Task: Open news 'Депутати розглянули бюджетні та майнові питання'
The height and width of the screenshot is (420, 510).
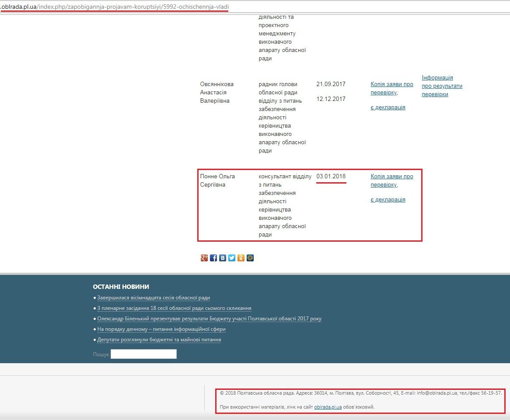Action: (159, 340)
